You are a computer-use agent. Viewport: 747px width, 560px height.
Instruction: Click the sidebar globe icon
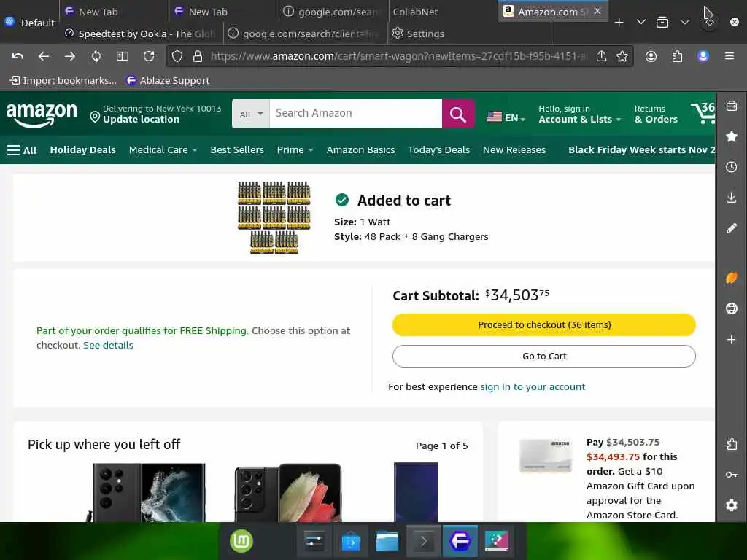[x=731, y=308]
